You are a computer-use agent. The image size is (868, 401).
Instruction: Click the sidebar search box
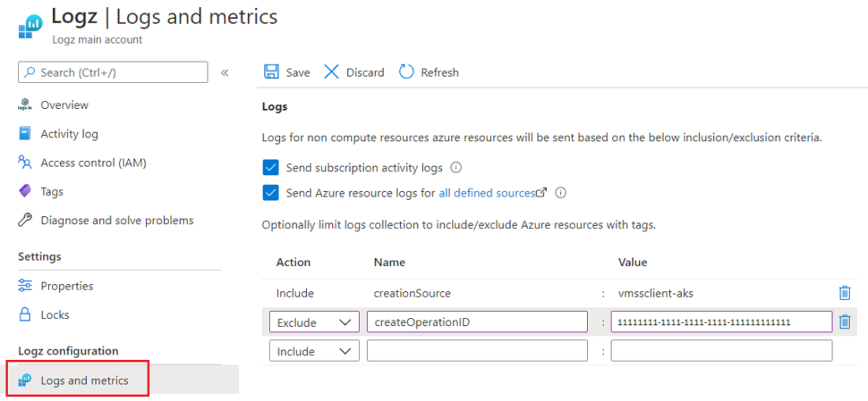[x=113, y=73]
